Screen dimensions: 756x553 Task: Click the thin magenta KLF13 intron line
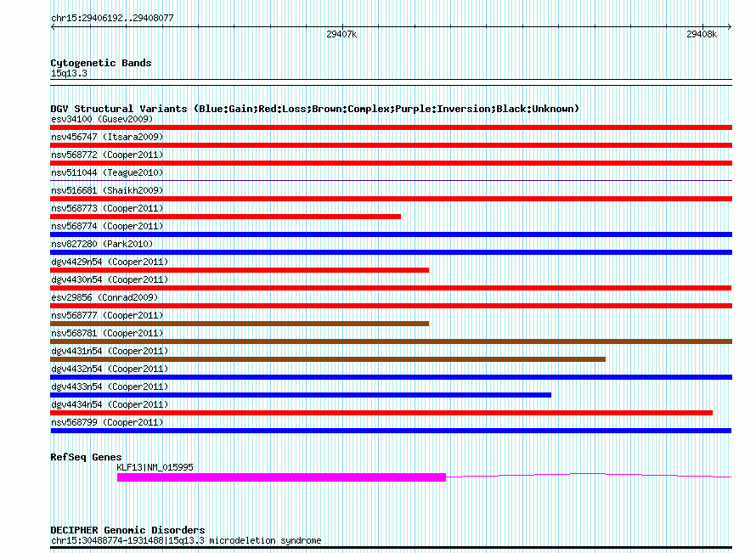coord(589,476)
